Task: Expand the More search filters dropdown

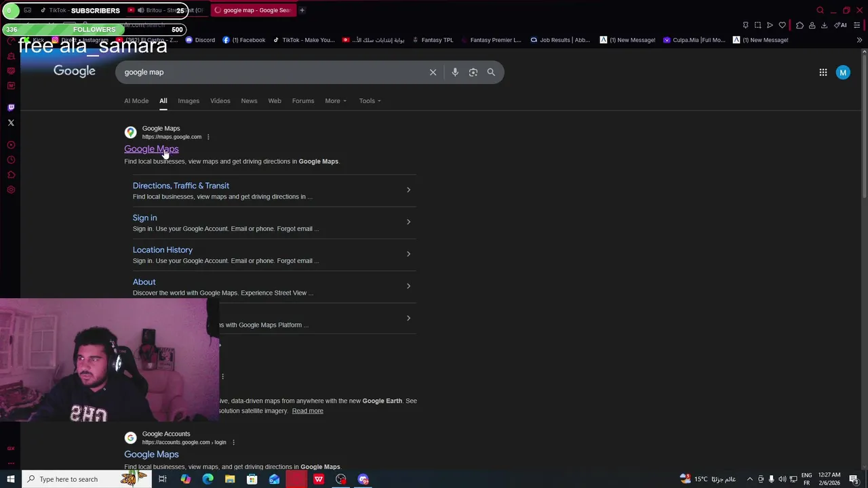Action: click(336, 101)
